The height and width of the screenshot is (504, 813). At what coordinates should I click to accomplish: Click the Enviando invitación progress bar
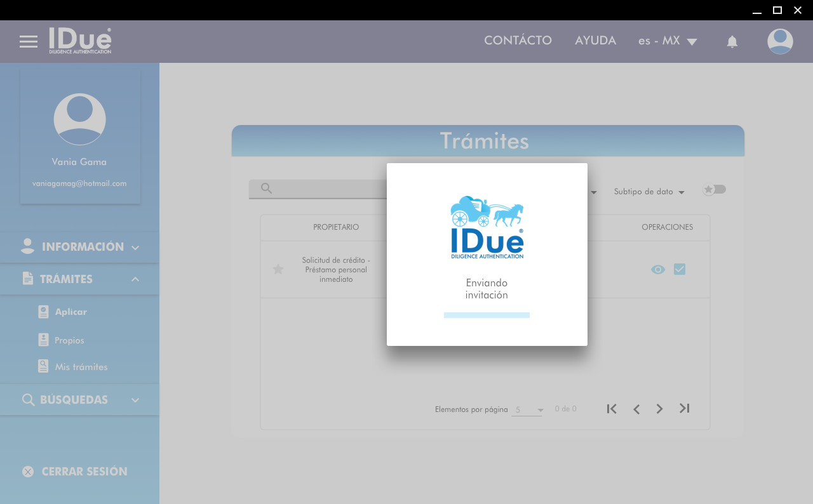tap(487, 315)
